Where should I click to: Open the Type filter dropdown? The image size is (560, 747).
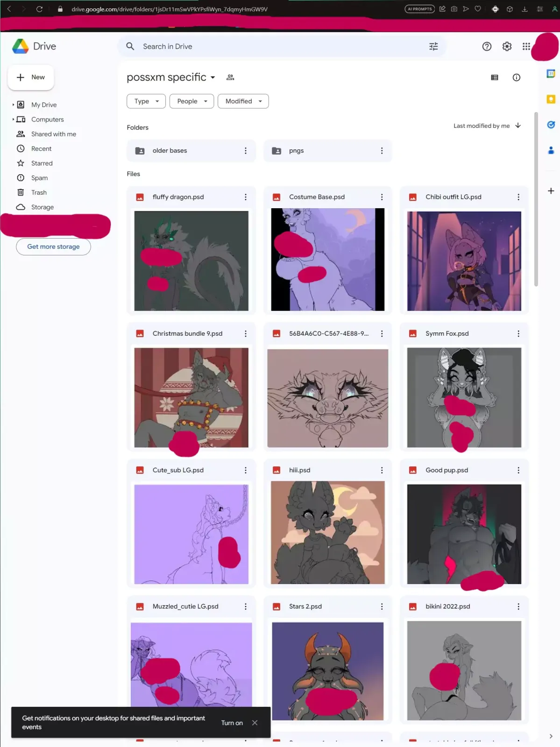click(146, 101)
